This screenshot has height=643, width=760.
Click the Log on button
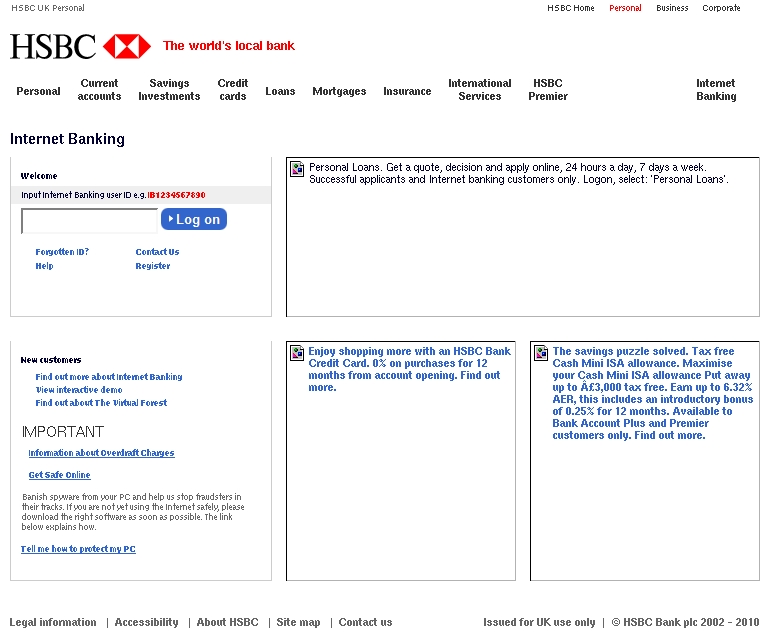(194, 219)
